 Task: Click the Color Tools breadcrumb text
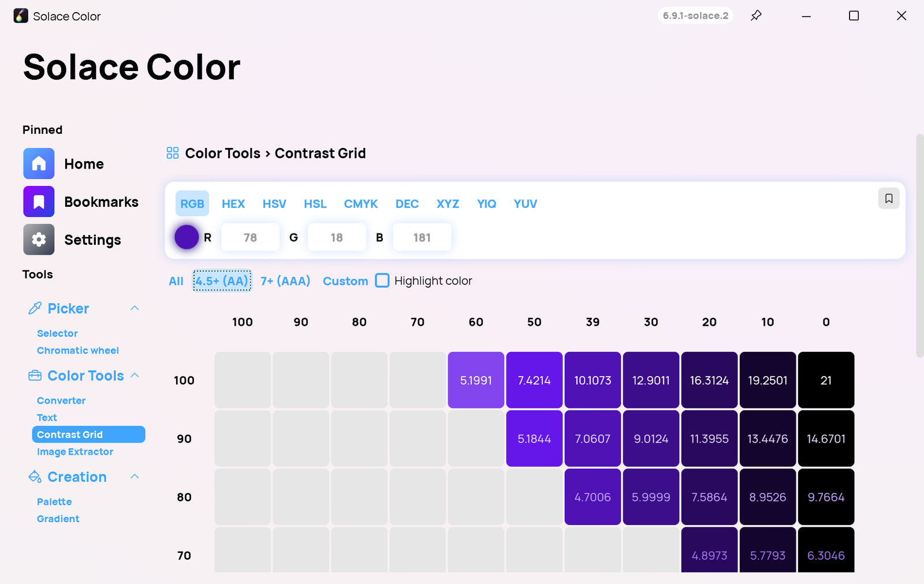click(223, 153)
